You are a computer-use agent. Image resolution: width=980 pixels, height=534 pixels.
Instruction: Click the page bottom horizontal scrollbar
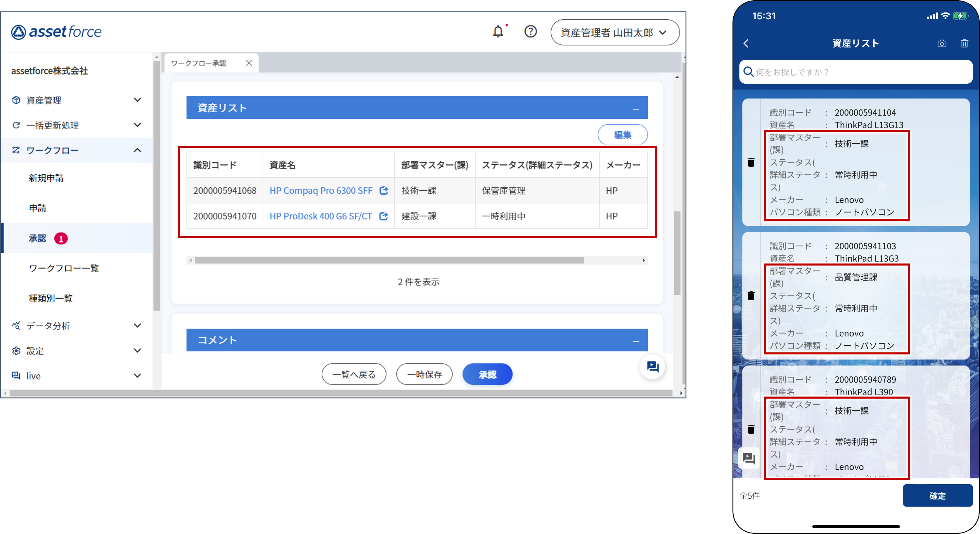pyautogui.click(x=341, y=393)
